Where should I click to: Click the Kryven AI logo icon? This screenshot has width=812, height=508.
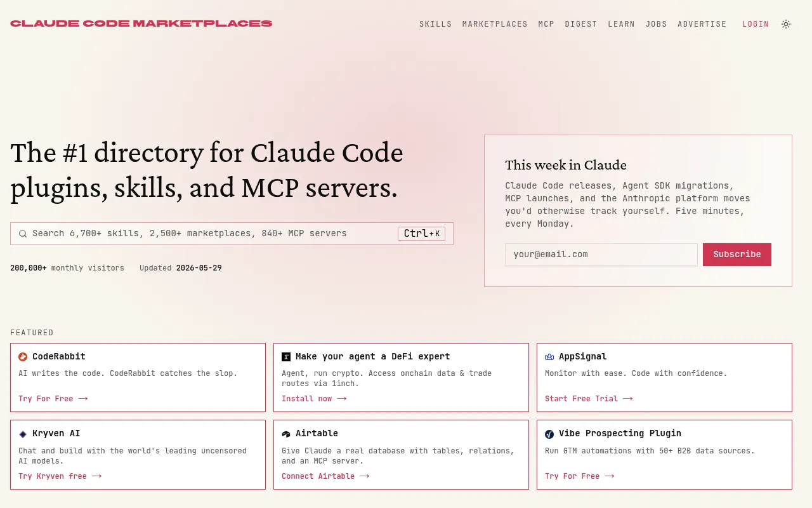pos(23,434)
